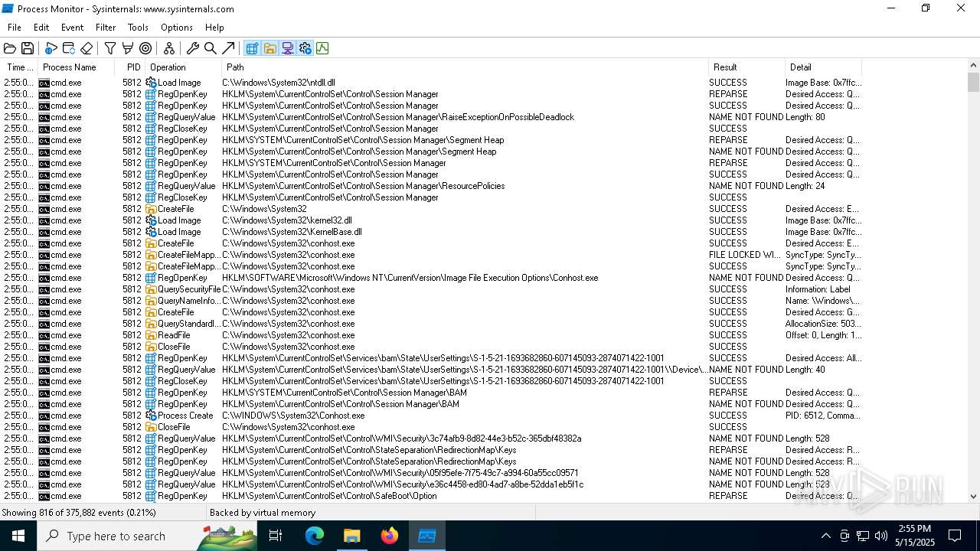Open the Edit menu
Viewport: 980px width, 551px height.
tap(41, 28)
